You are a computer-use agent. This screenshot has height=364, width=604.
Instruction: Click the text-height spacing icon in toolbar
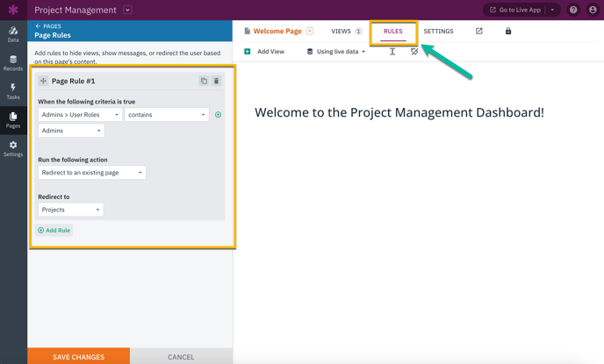392,52
